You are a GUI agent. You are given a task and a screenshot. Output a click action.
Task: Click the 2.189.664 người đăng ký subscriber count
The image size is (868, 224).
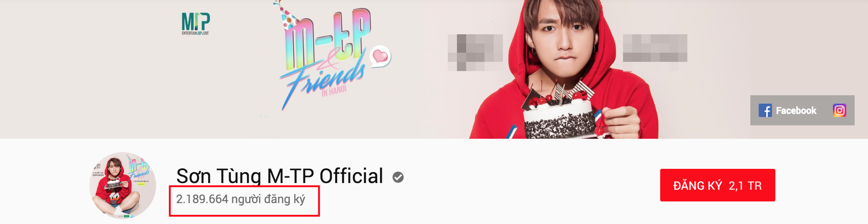point(240,199)
